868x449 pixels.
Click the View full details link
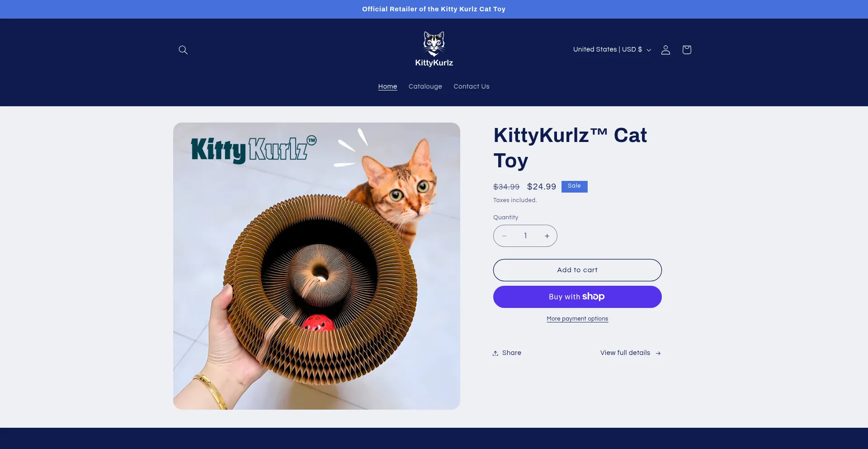click(x=625, y=353)
